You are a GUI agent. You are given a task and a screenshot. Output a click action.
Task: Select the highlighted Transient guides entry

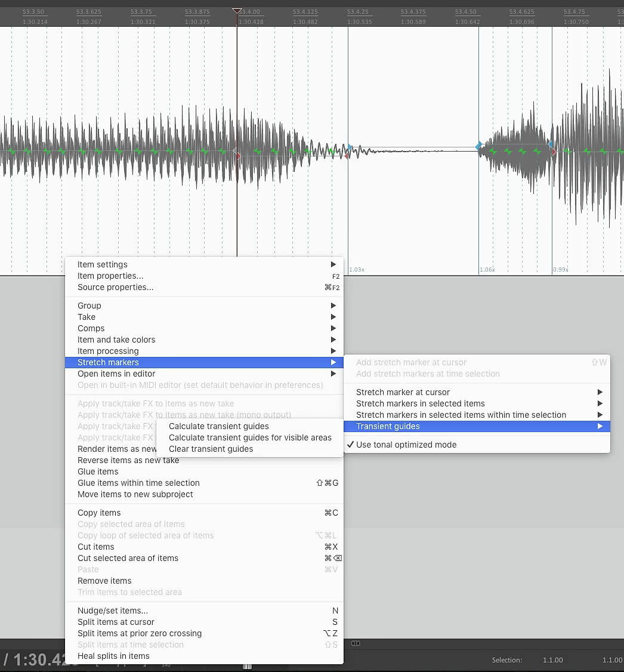477,427
